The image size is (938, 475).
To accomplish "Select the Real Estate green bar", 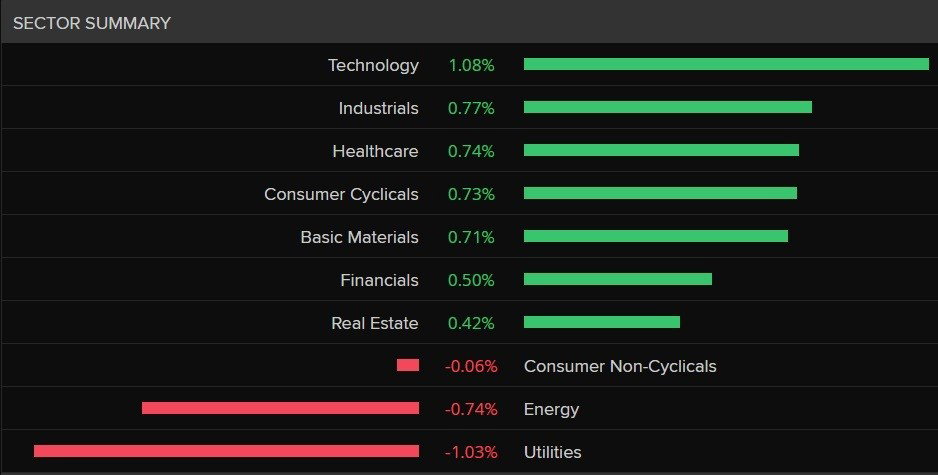I will tap(602, 322).
